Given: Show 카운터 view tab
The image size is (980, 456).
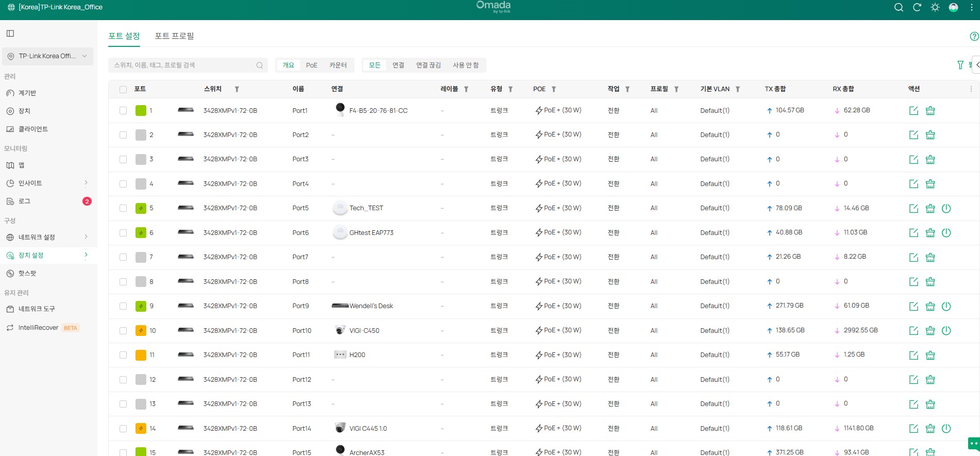Looking at the screenshot, I should click(338, 65).
